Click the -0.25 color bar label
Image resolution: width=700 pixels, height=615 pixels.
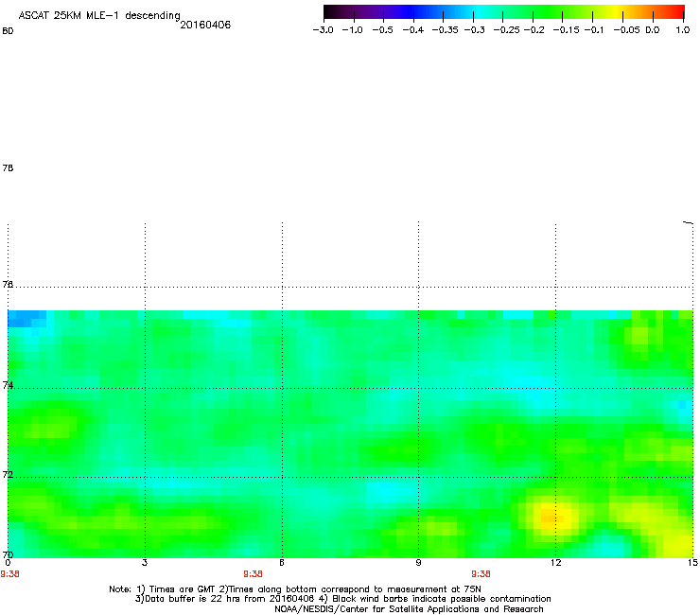click(506, 30)
